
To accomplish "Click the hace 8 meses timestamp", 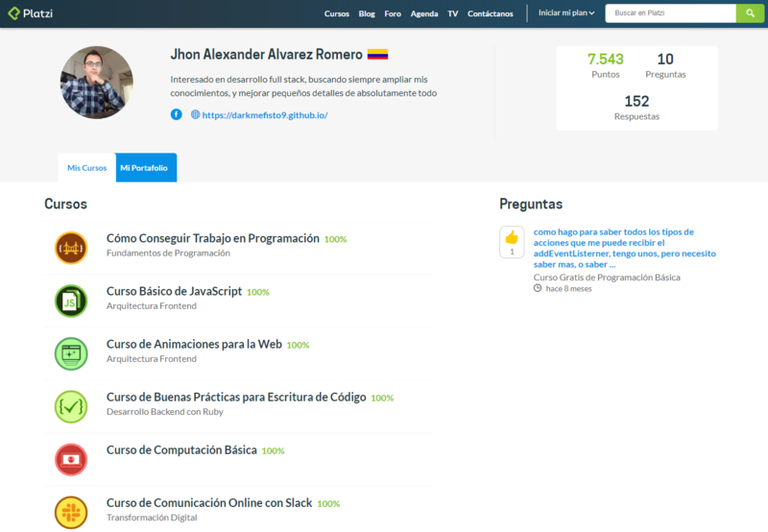I will tap(568, 288).
